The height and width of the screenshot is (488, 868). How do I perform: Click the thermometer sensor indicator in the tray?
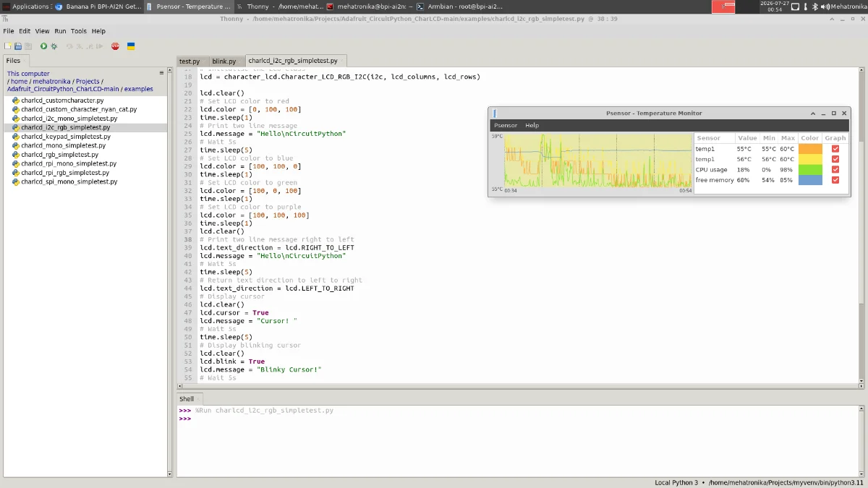tap(806, 7)
